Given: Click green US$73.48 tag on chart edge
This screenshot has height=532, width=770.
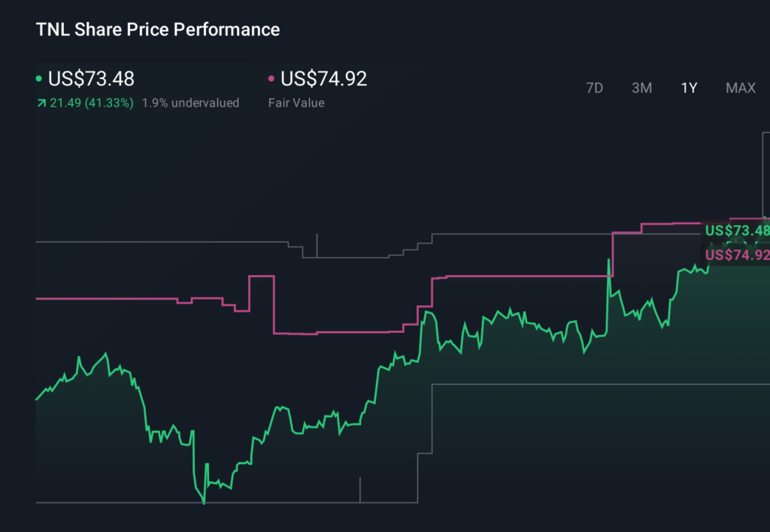Looking at the screenshot, I should tap(737, 231).
